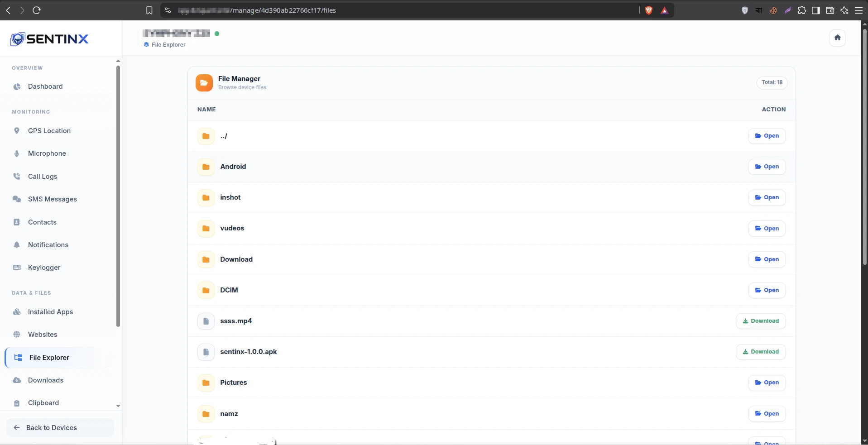Click the Download folder name text
Image resolution: width=868 pixels, height=445 pixels.
coord(236,259)
